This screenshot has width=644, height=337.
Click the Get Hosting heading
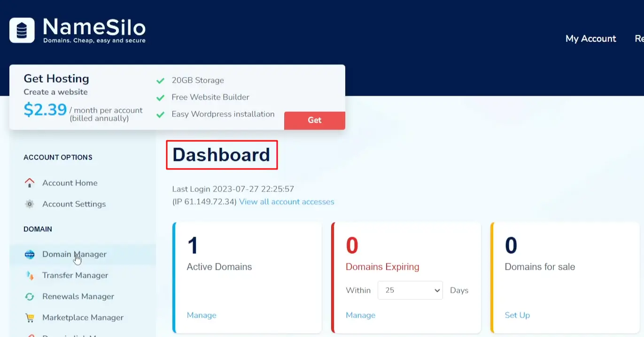[x=56, y=79]
